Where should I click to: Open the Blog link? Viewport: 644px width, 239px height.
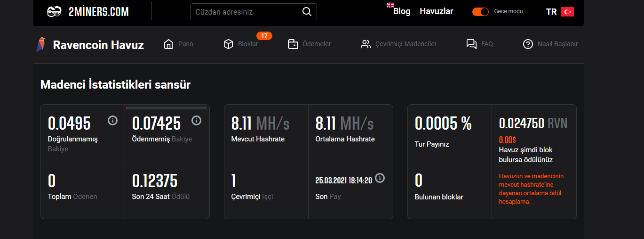402,11
